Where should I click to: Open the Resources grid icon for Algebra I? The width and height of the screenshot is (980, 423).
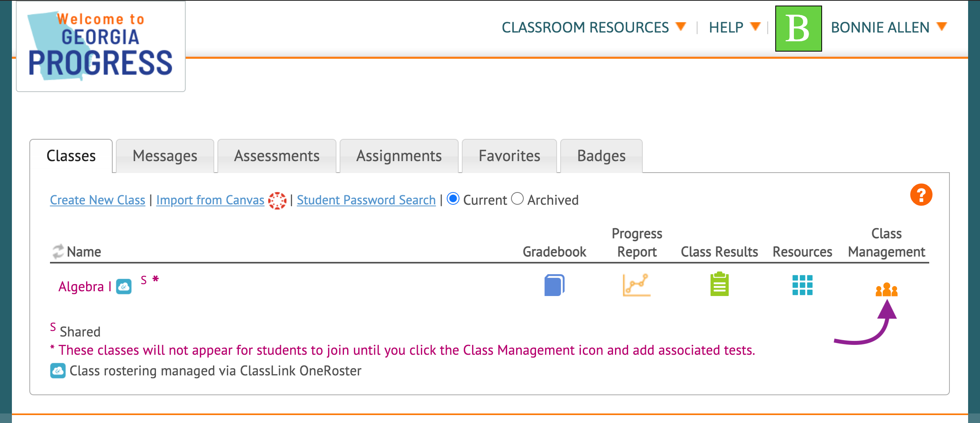(x=802, y=285)
